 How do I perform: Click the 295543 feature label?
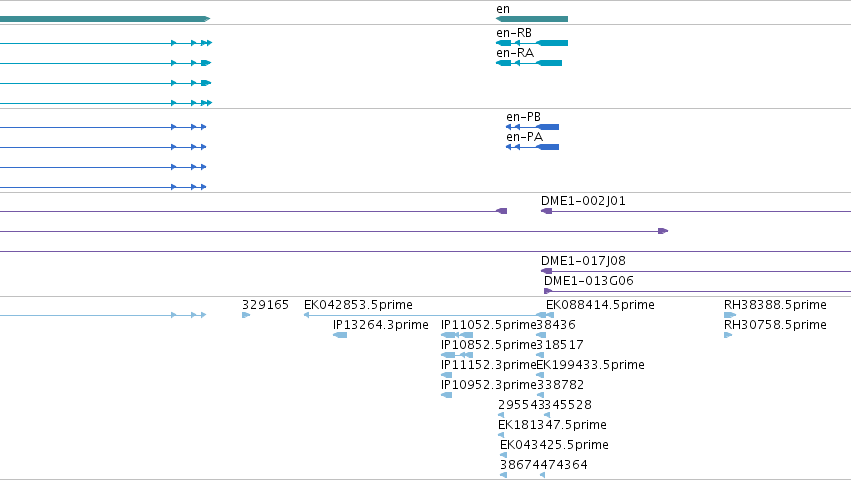521,405
